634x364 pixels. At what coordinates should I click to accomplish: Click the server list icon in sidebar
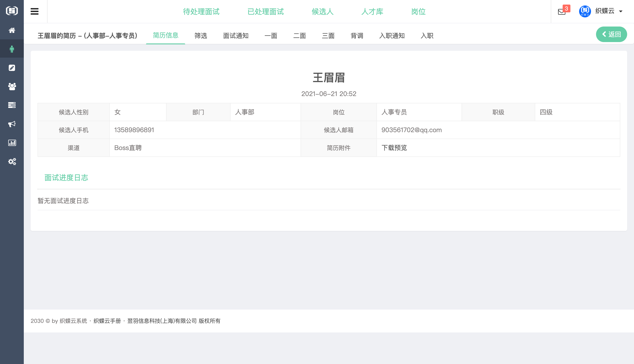coord(12,105)
